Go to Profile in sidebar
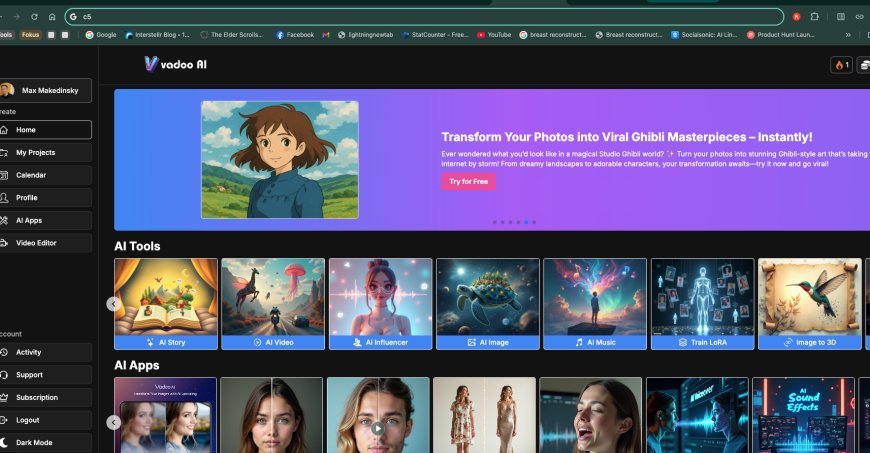This screenshot has height=453, width=870. [45, 198]
